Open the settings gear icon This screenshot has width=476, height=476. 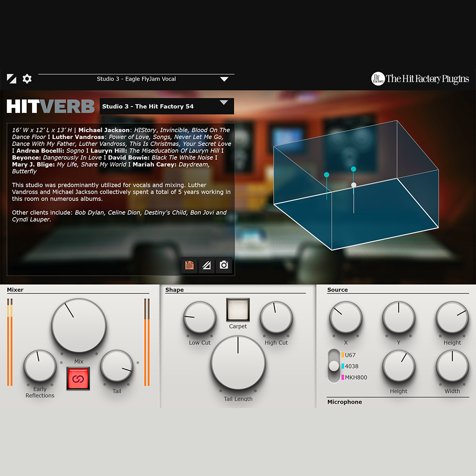tap(27, 79)
